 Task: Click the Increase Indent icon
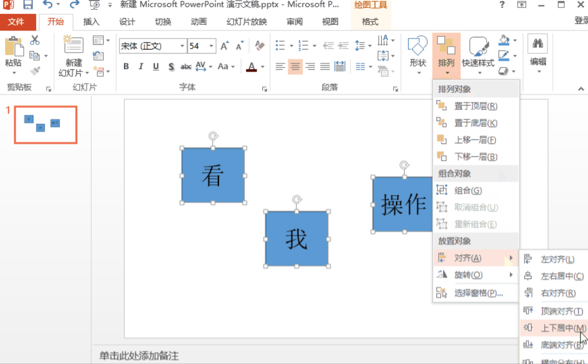(344, 45)
